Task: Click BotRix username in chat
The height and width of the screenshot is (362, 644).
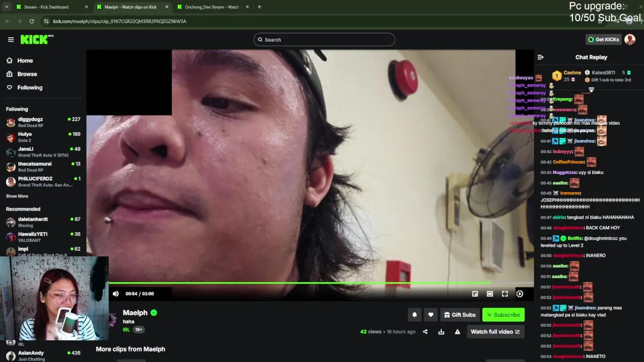Action: pos(575,238)
